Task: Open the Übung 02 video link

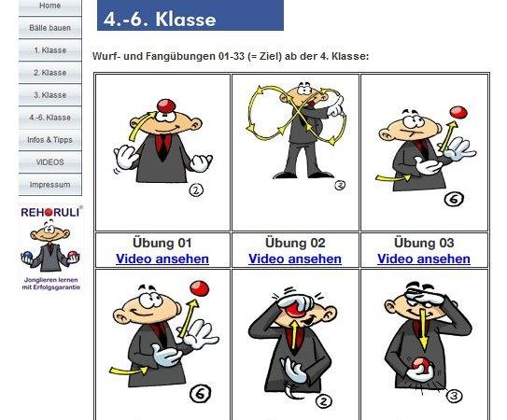Action: pyautogui.click(x=295, y=259)
